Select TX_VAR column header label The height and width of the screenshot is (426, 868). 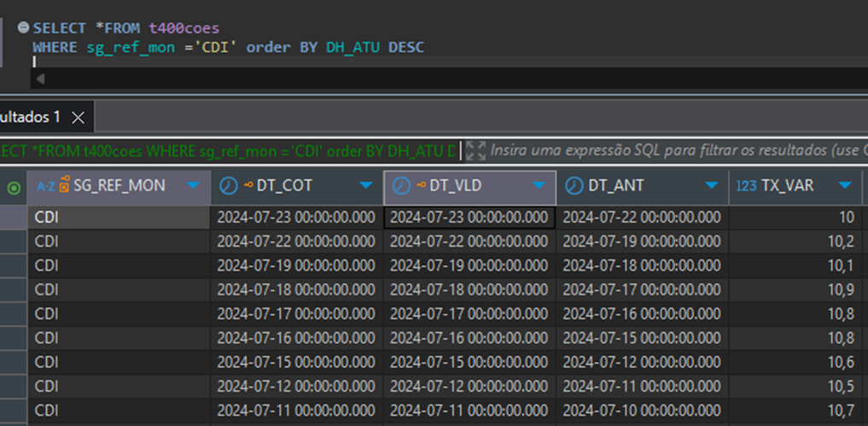tap(788, 185)
